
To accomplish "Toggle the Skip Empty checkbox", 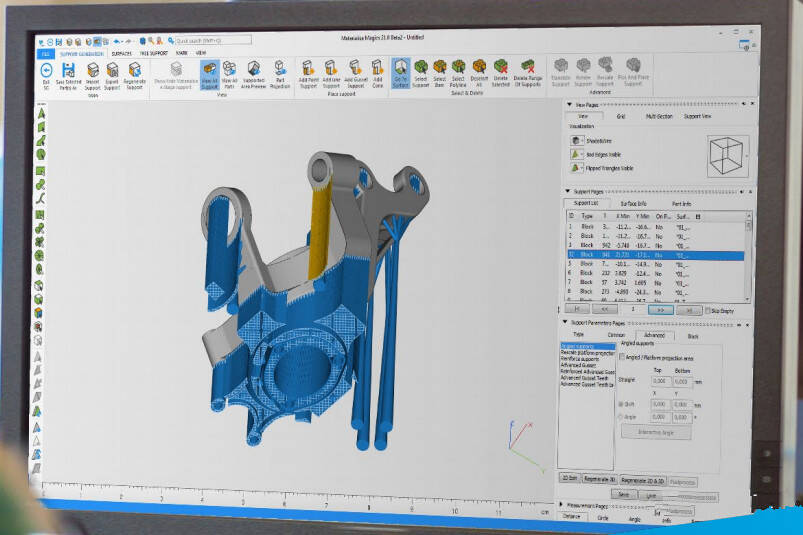I will click(x=709, y=310).
